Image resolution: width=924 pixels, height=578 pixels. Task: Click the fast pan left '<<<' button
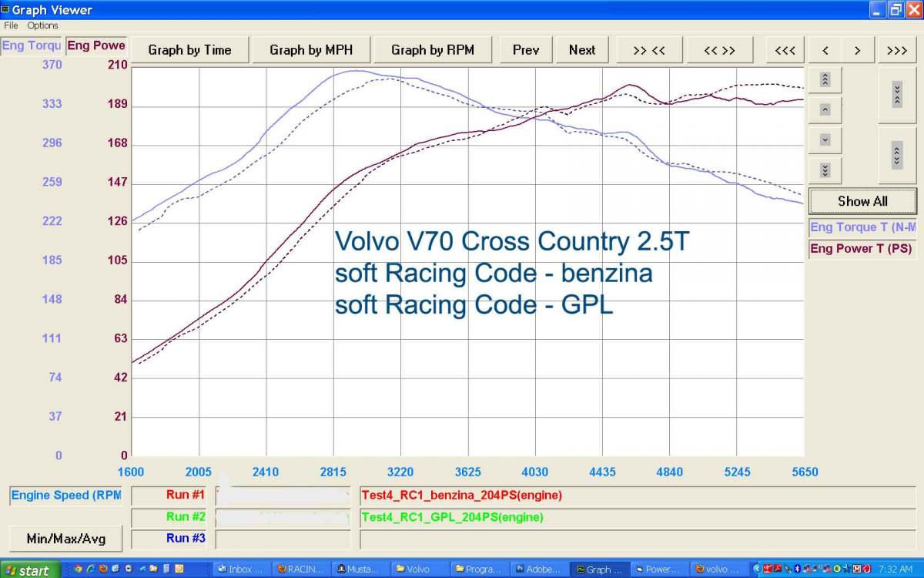click(785, 50)
